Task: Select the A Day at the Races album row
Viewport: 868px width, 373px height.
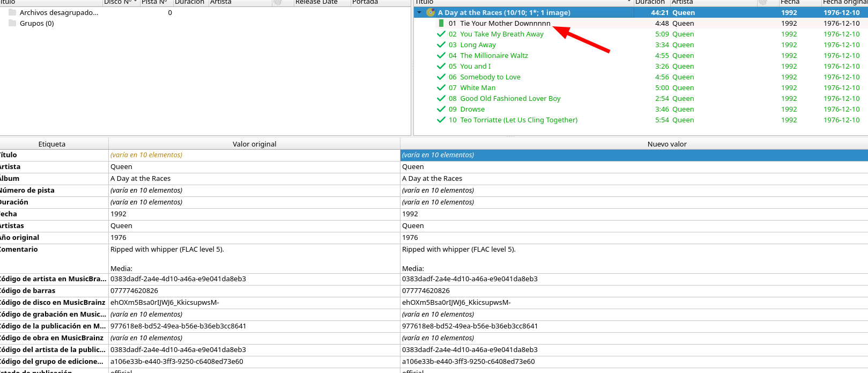Action: [x=641, y=12]
